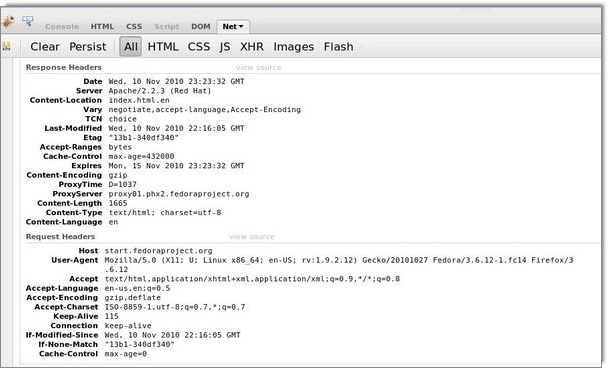Image resolution: width=608 pixels, height=368 pixels.
Task: Activate the inspect element pointer icon
Action: (28, 21)
